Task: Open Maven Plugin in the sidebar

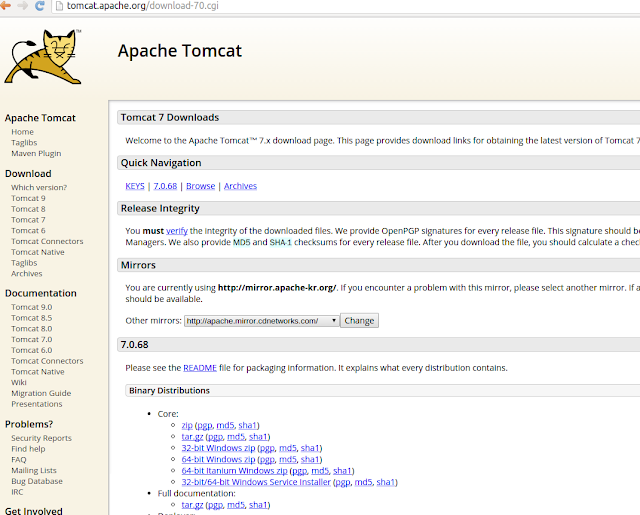Action: pos(36,153)
